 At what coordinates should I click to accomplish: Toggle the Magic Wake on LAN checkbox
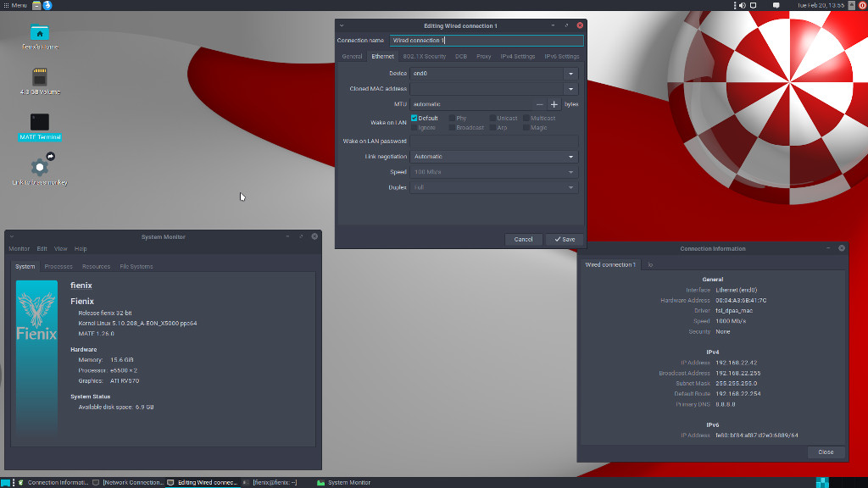pyautogui.click(x=526, y=127)
